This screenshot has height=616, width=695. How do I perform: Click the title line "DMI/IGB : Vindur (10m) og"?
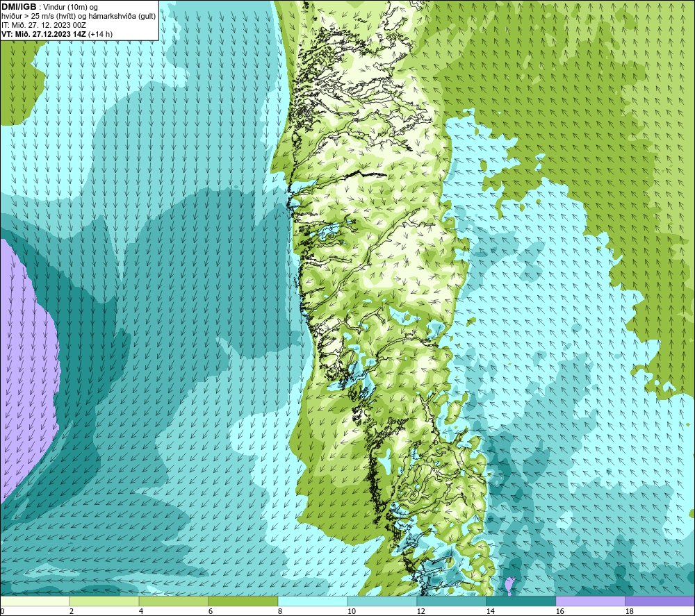point(50,7)
